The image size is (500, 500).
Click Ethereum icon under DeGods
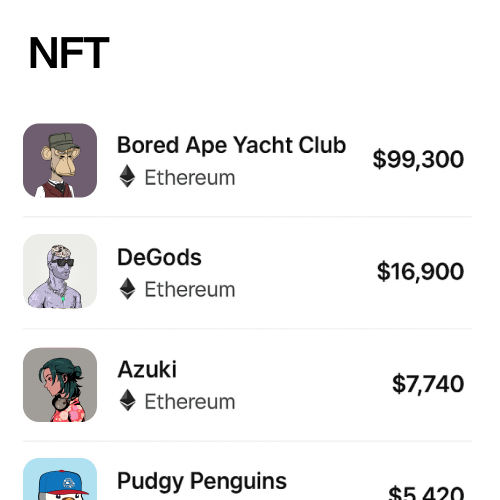tap(127, 289)
